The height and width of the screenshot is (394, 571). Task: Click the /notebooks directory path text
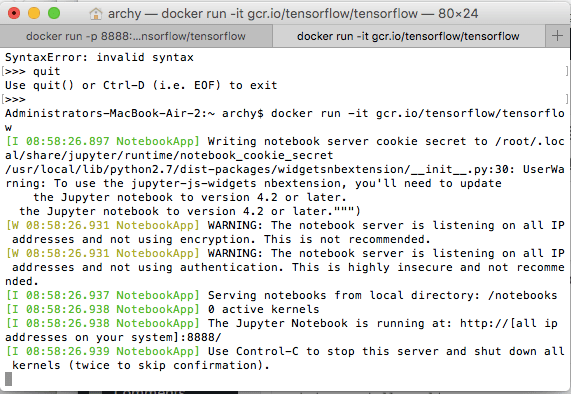[x=523, y=295]
